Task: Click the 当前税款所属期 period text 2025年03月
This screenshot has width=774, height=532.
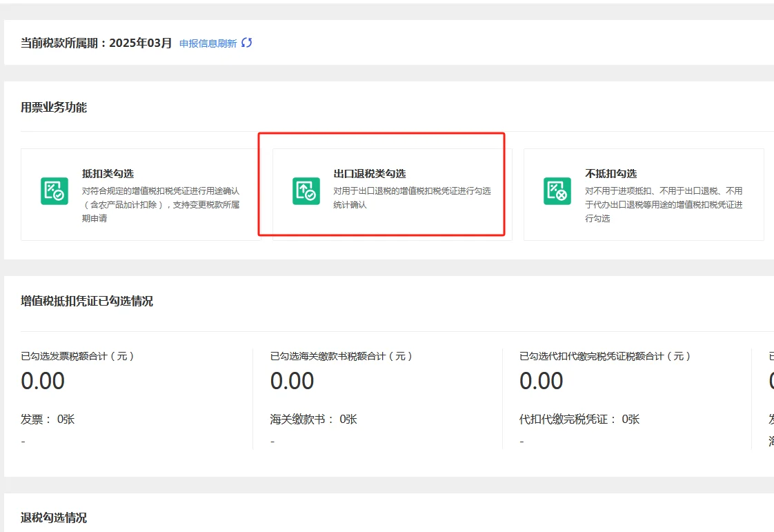Action: click(141, 41)
